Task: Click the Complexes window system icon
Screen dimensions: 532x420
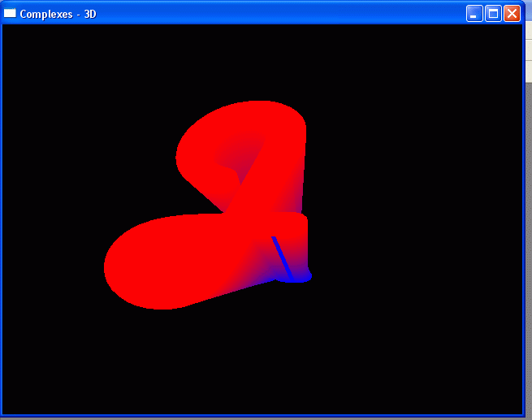Action: coord(10,14)
